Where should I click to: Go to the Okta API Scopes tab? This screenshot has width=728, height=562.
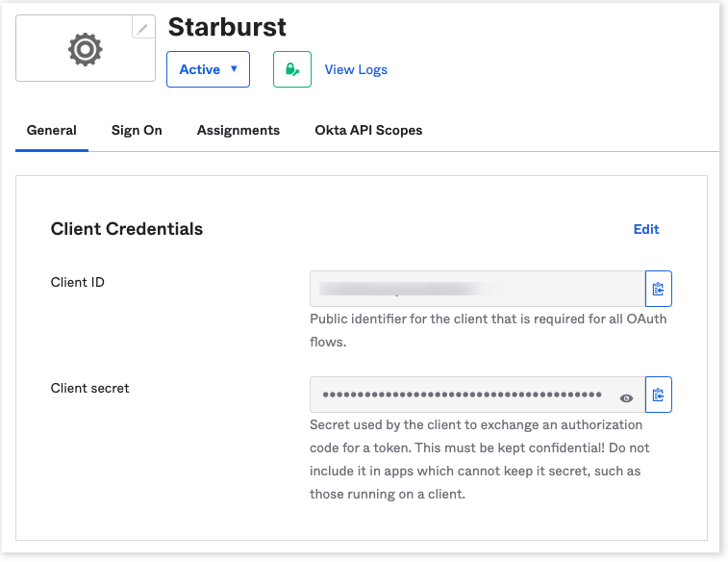point(368,130)
